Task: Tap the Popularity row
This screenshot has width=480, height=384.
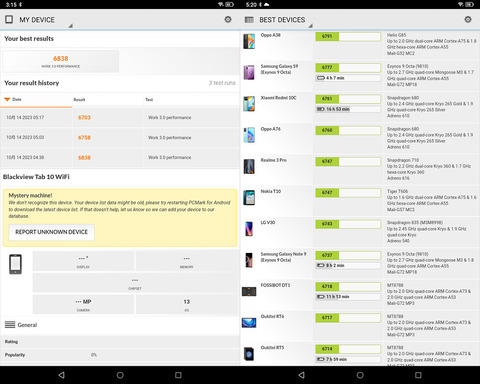Action: (120, 355)
